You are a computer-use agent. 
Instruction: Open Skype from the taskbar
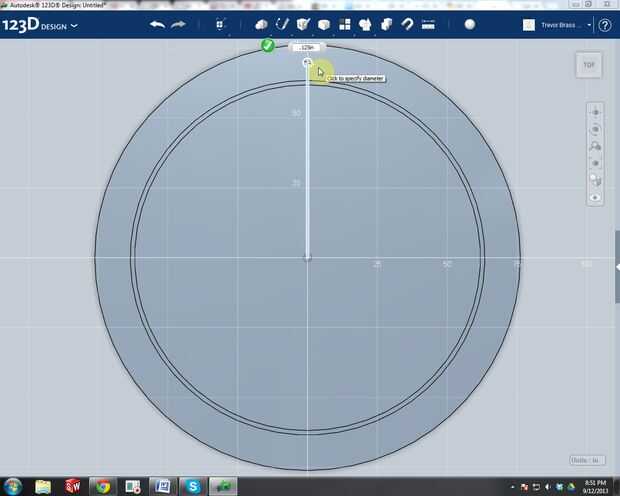coord(193,487)
